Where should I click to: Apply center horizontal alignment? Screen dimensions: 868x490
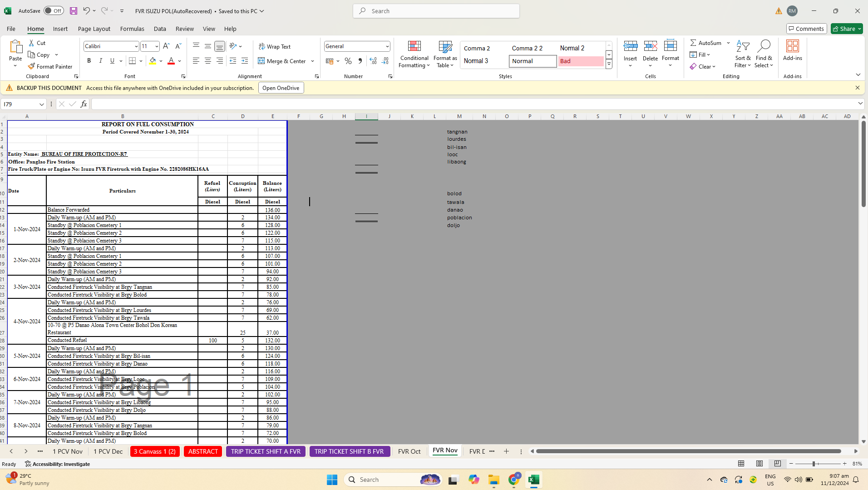click(208, 61)
